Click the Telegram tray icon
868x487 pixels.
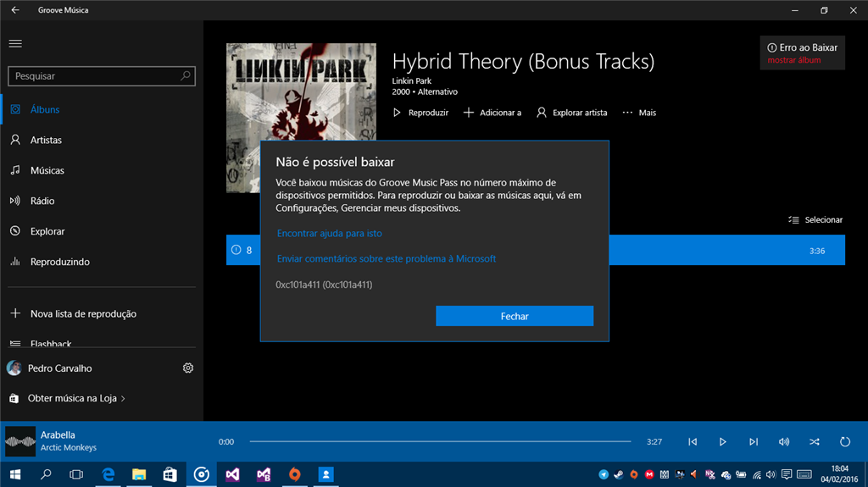tap(604, 474)
